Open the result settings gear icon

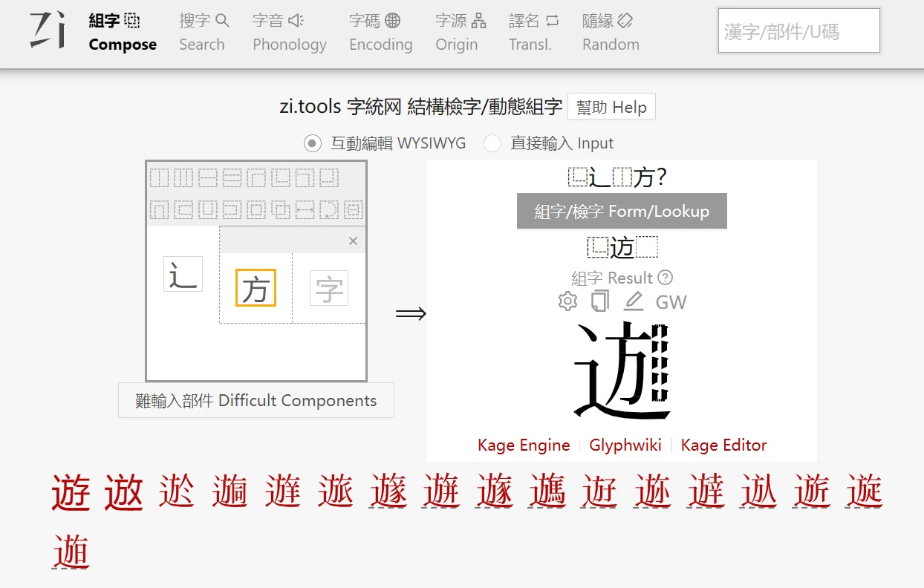tap(567, 301)
